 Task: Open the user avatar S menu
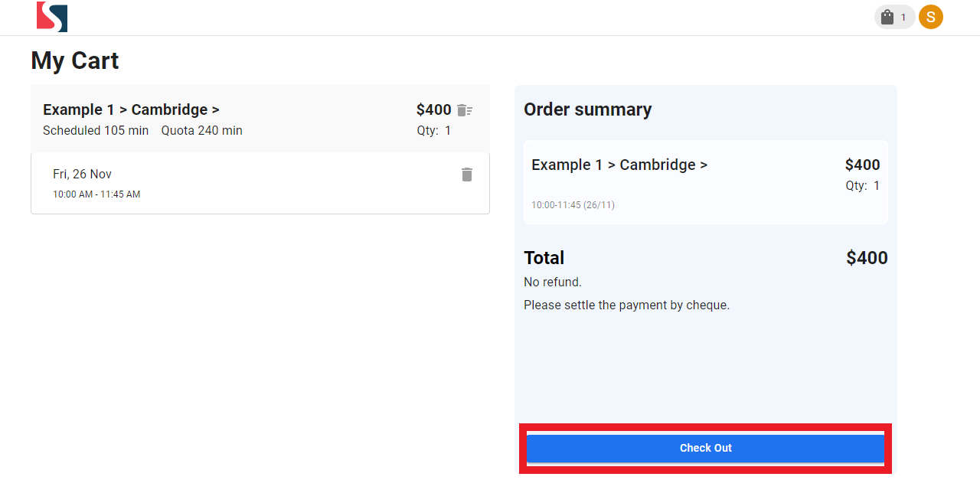(x=931, y=17)
